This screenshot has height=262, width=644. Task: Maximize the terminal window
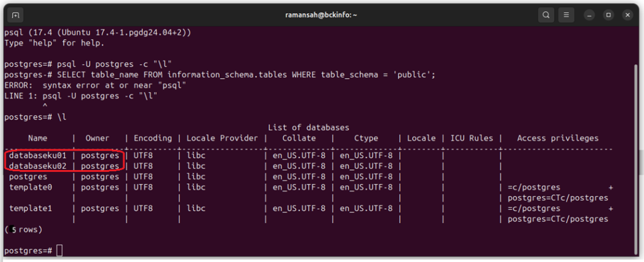[609, 15]
